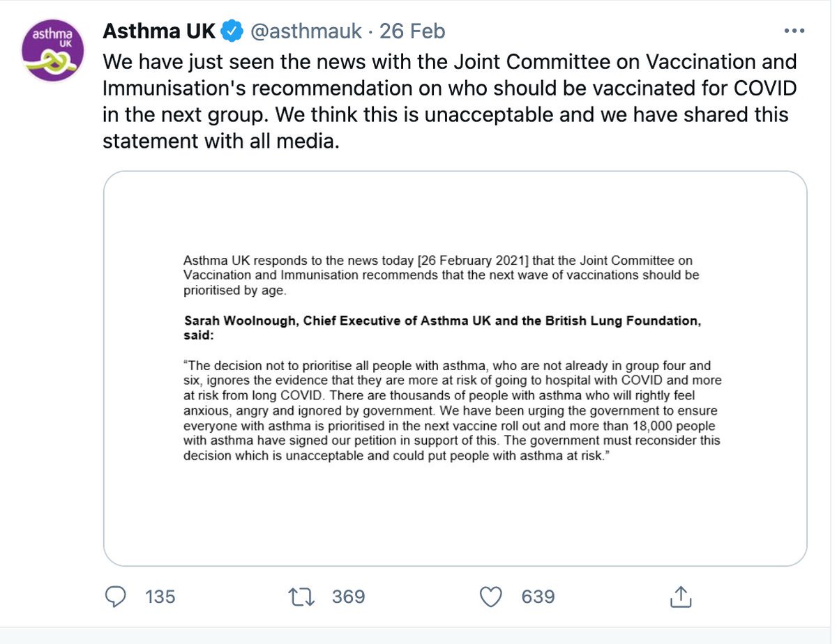Screen dimensions: 837x644
Task: Click the Asthma UK display name
Action: point(160,31)
